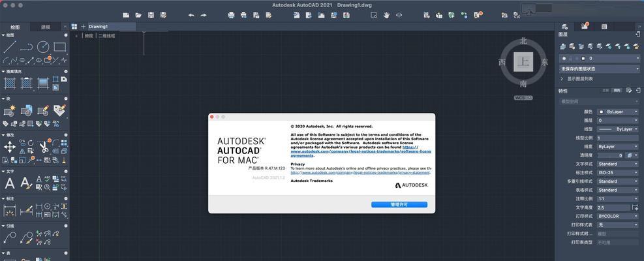Expand the 显示图层列表 layer list

click(562, 78)
